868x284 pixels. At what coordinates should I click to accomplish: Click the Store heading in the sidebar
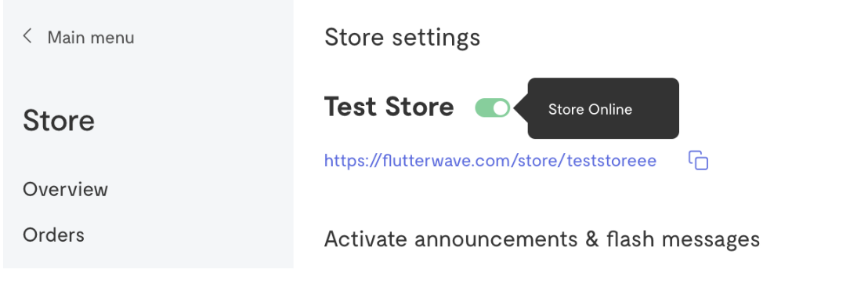click(59, 120)
